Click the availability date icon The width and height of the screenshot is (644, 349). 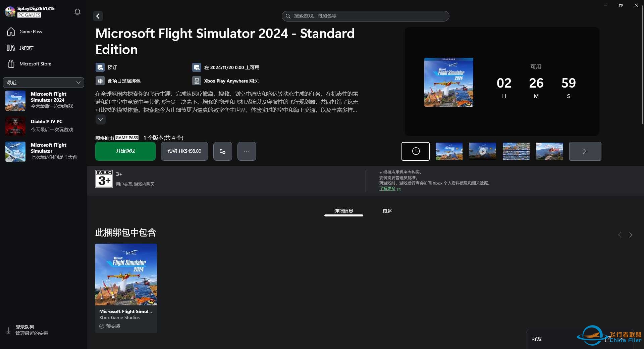(197, 67)
